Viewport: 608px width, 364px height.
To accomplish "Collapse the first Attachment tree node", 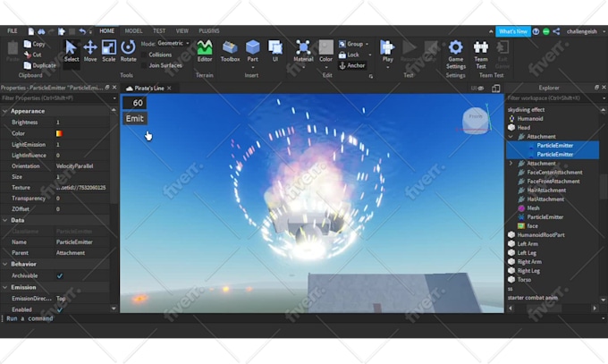I will pos(511,137).
